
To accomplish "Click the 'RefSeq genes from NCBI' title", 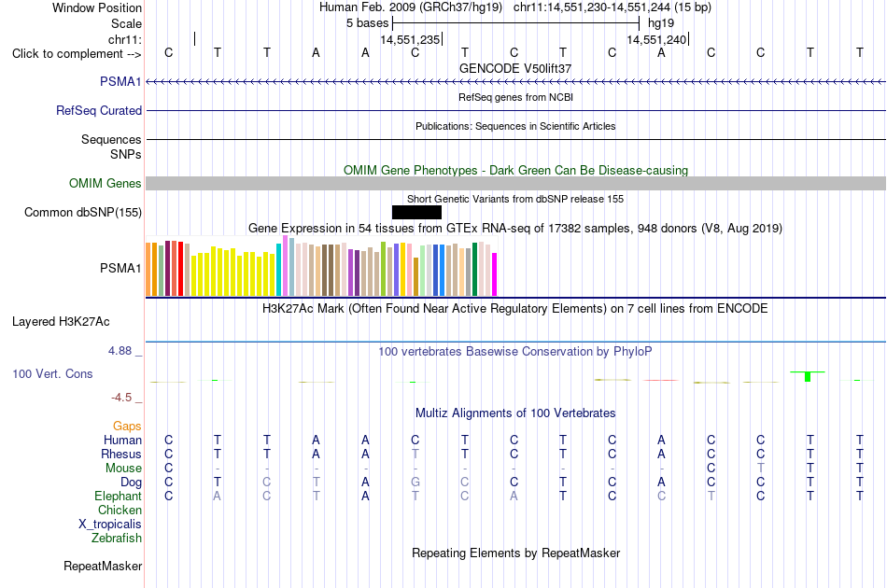I will tap(515, 97).
